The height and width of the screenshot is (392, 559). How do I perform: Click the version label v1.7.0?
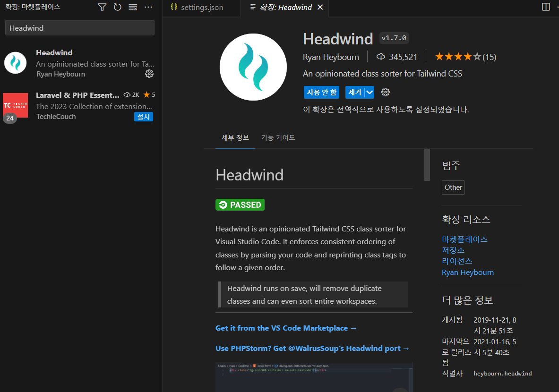(394, 38)
